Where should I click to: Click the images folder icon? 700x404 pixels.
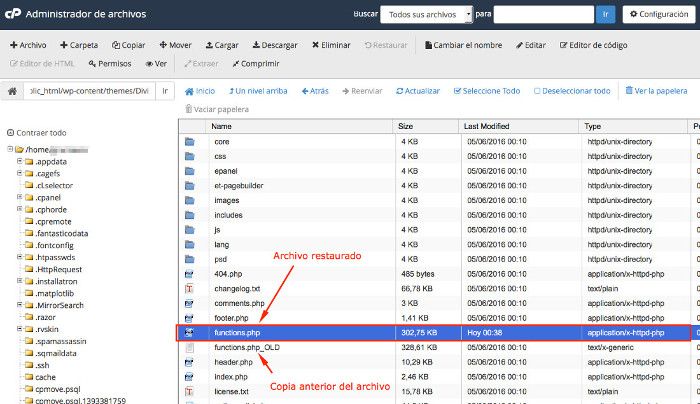click(190, 200)
